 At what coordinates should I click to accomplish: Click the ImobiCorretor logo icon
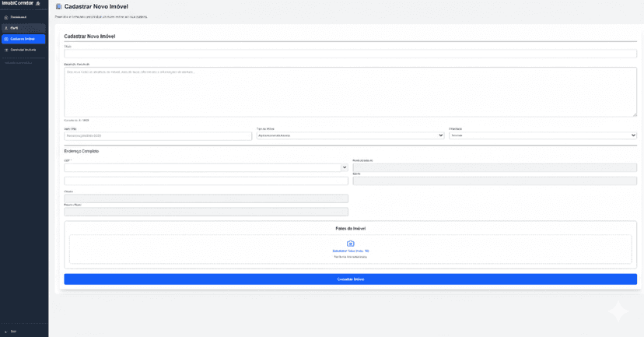[38, 4]
